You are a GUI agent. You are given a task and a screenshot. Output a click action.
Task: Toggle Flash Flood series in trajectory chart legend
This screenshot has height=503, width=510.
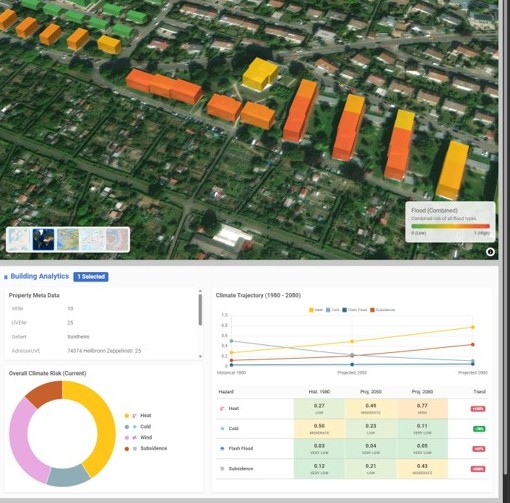tap(354, 310)
